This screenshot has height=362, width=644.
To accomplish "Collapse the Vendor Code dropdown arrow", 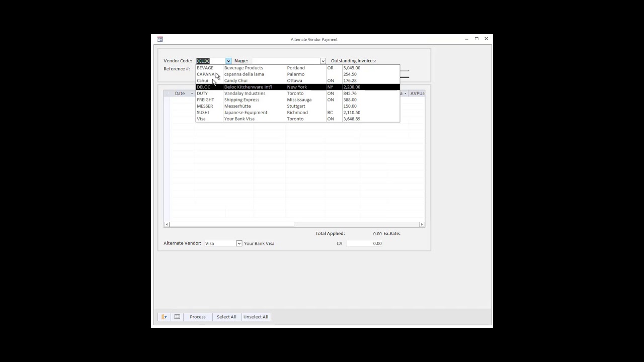I will (x=228, y=61).
